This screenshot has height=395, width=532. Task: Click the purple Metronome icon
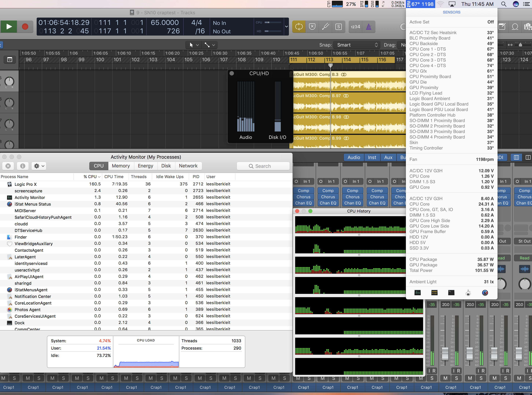click(x=369, y=27)
